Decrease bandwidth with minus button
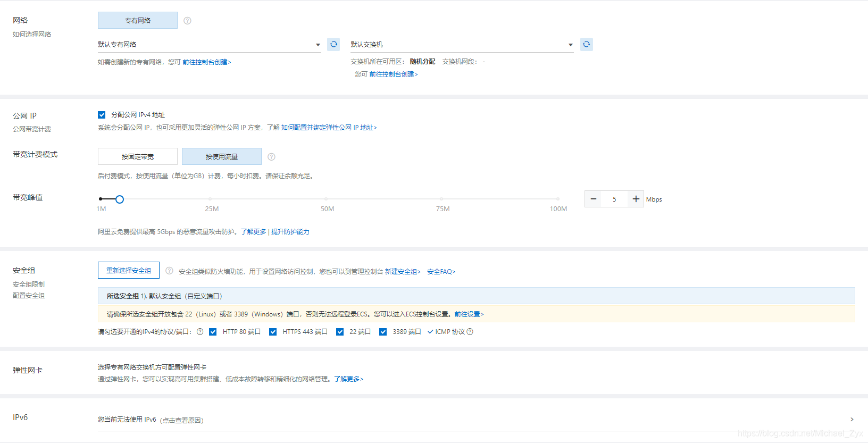The width and height of the screenshot is (868, 443). (594, 199)
